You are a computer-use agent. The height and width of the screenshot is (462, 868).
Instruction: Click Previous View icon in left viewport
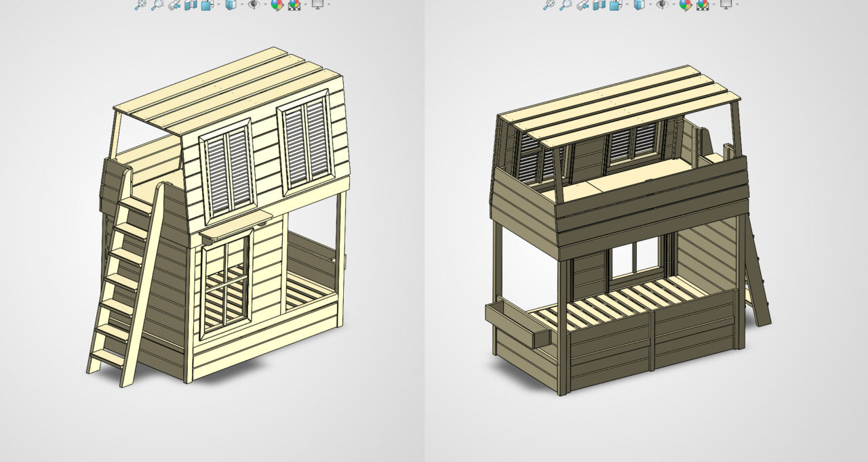click(174, 5)
